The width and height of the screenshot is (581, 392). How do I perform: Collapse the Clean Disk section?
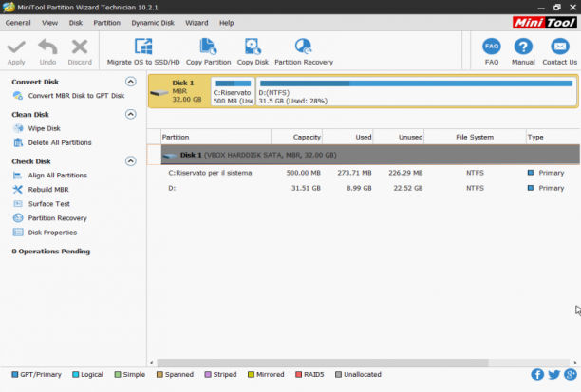(130, 114)
